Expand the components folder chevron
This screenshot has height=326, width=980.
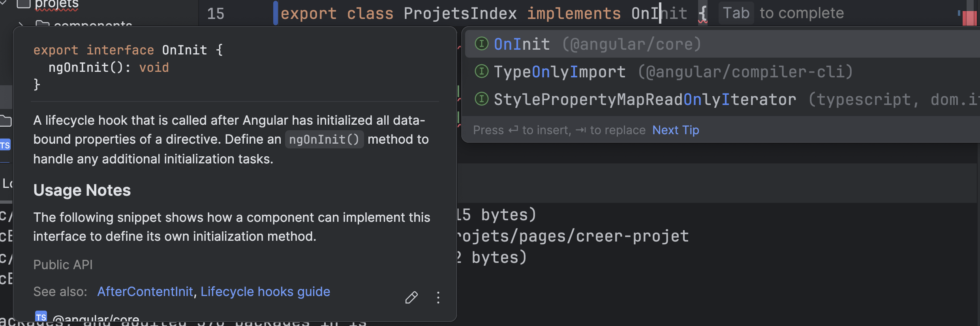[x=21, y=24]
